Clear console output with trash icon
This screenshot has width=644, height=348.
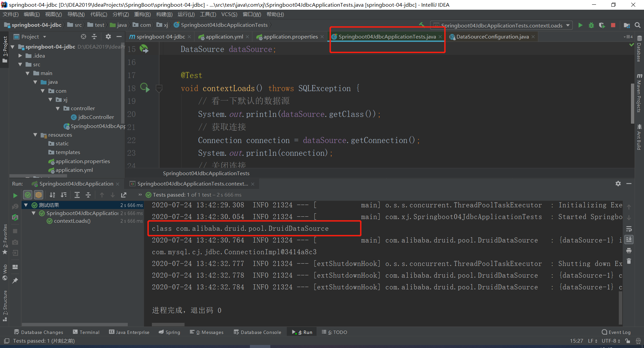coord(629,261)
